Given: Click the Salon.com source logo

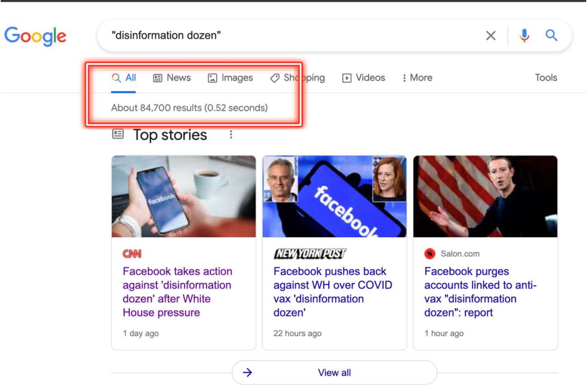Looking at the screenshot, I should [x=430, y=254].
